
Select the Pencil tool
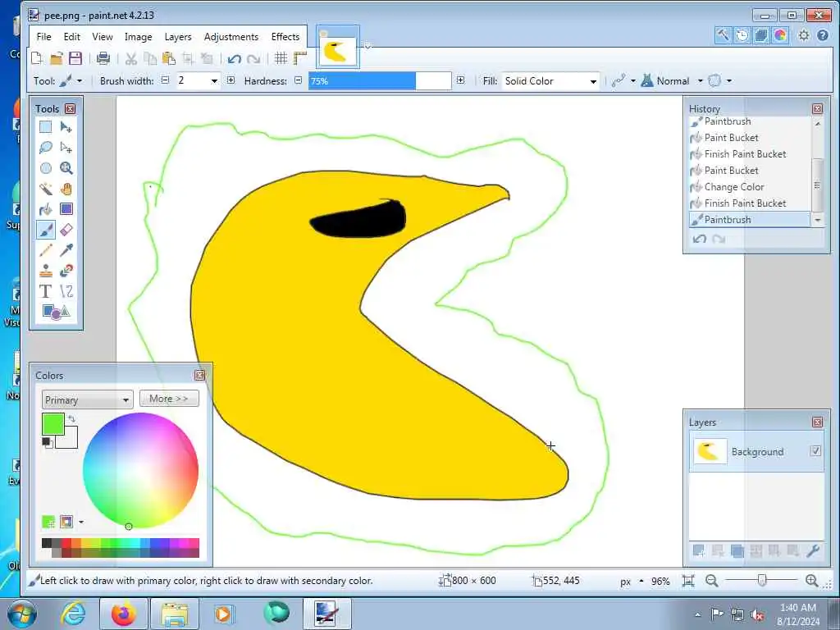coord(46,250)
